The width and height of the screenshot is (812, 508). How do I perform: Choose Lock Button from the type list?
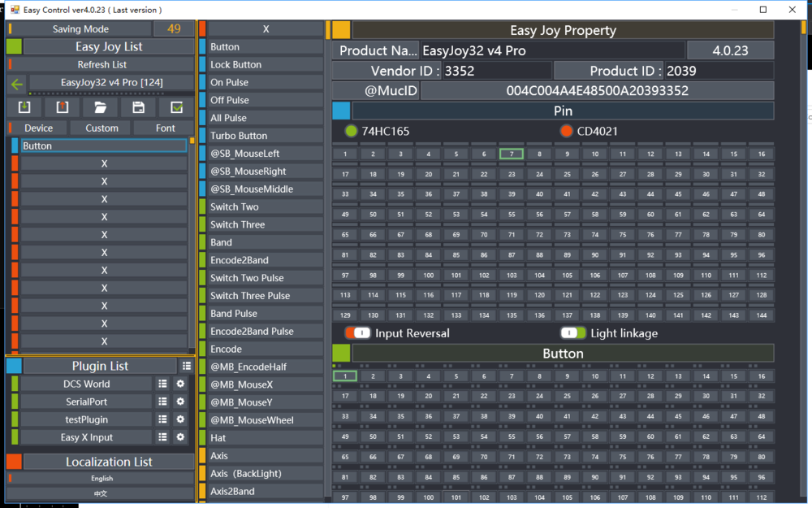tap(266, 65)
